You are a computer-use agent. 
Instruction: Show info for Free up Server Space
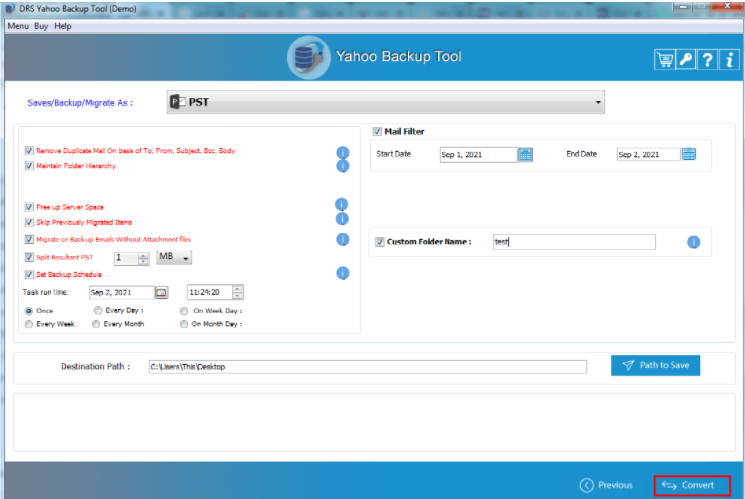coord(342,204)
